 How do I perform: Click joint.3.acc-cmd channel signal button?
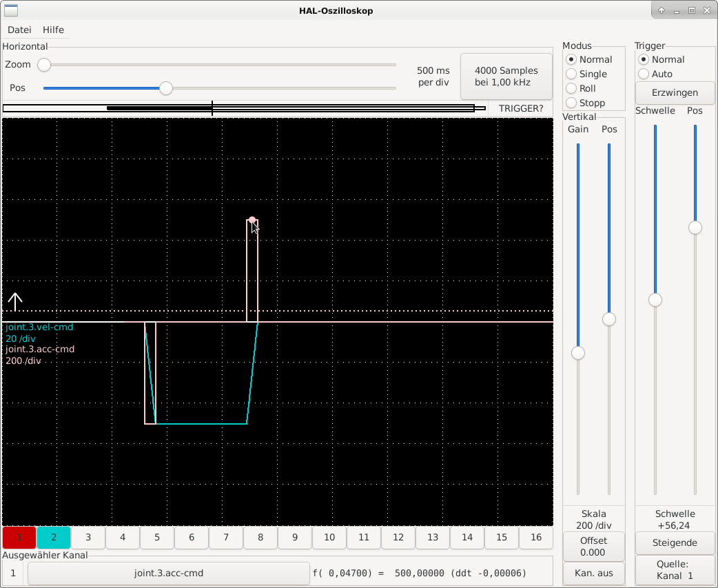pos(168,573)
